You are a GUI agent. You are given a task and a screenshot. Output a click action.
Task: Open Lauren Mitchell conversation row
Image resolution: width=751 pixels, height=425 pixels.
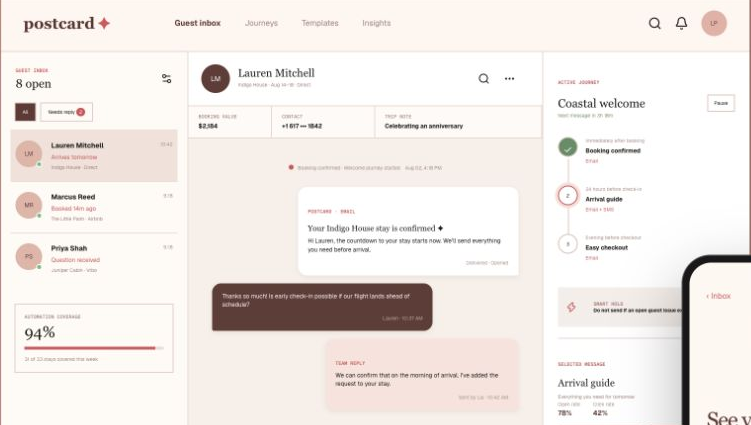(94, 156)
